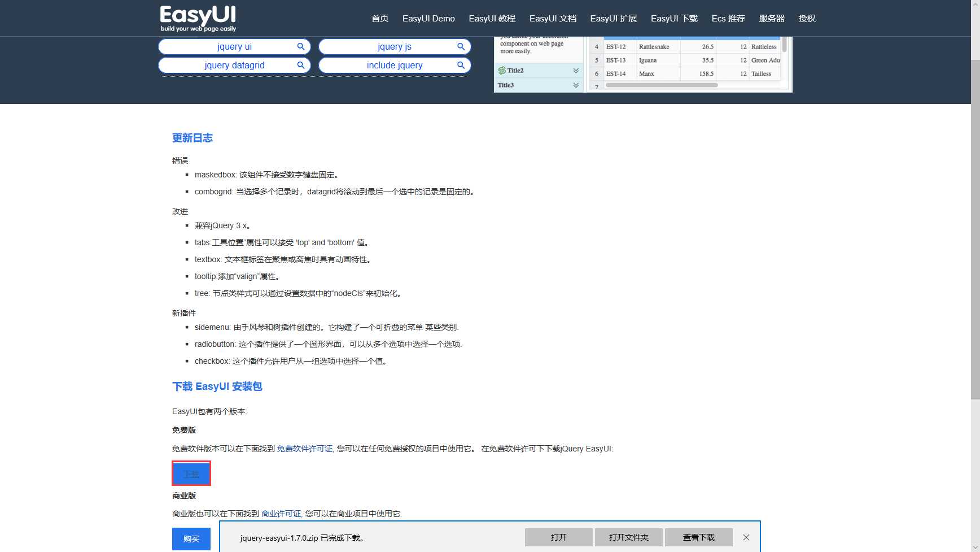Click search icon in include jquery box
The height and width of the screenshot is (552, 980).
pos(461,65)
